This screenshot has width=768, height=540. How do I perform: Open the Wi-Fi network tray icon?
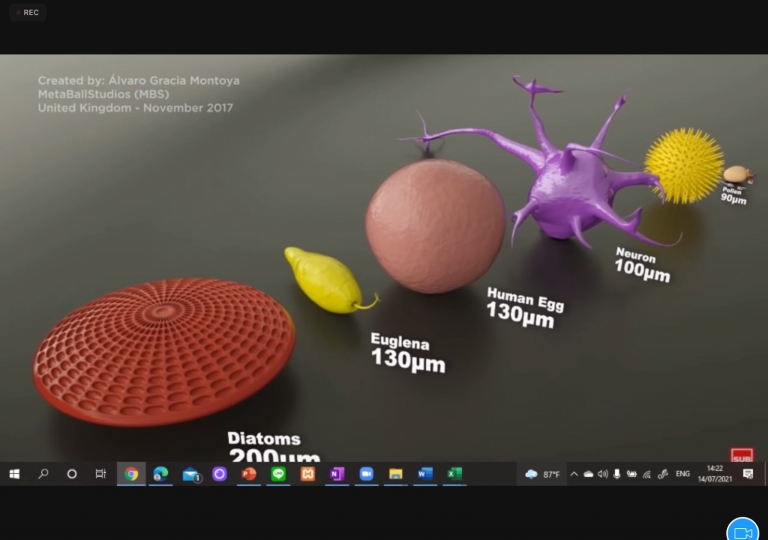[647, 474]
